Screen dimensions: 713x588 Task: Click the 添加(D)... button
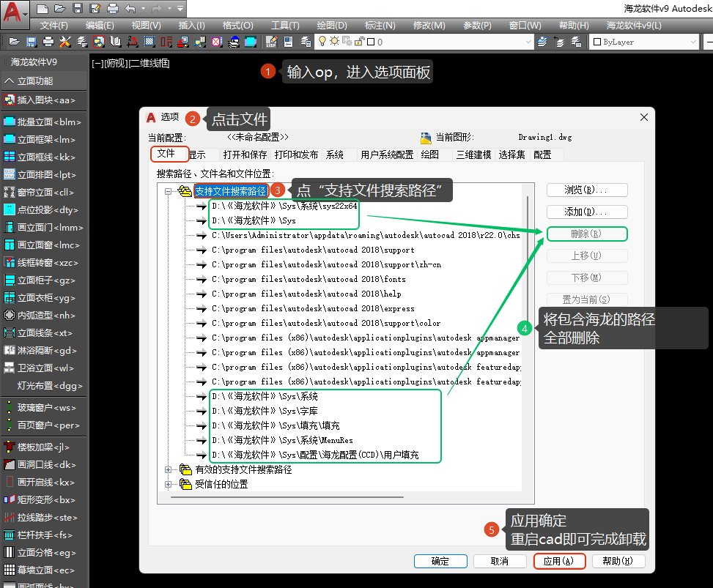[587, 212]
